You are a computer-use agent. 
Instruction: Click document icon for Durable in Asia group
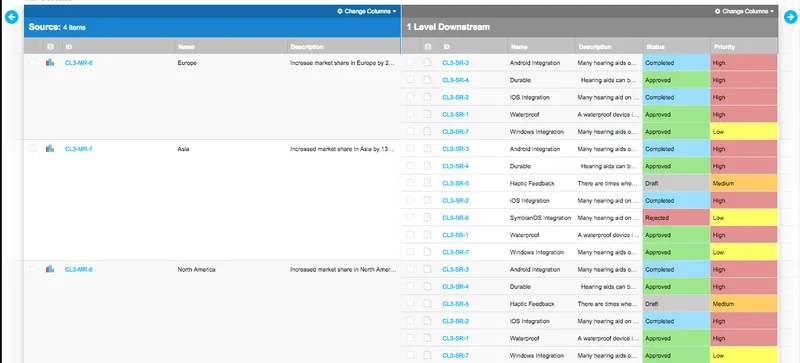(x=427, y=166)
